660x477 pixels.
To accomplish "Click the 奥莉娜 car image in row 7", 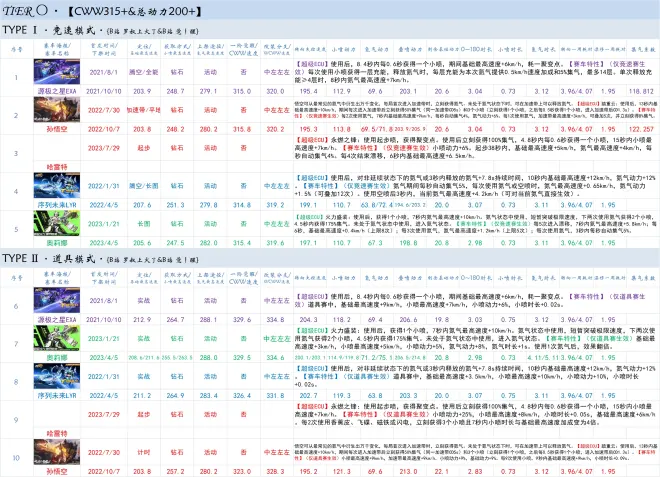I will click(x=50, y=337).
